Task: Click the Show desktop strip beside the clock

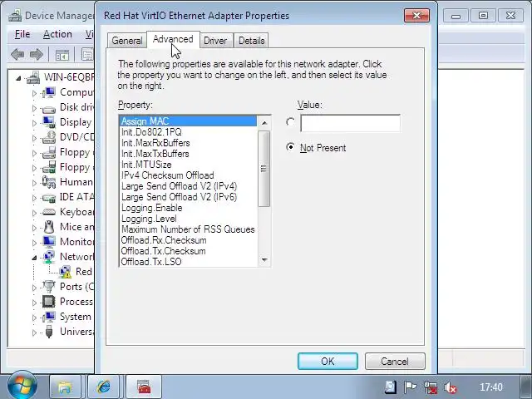Action: click(x=526, y=387)
